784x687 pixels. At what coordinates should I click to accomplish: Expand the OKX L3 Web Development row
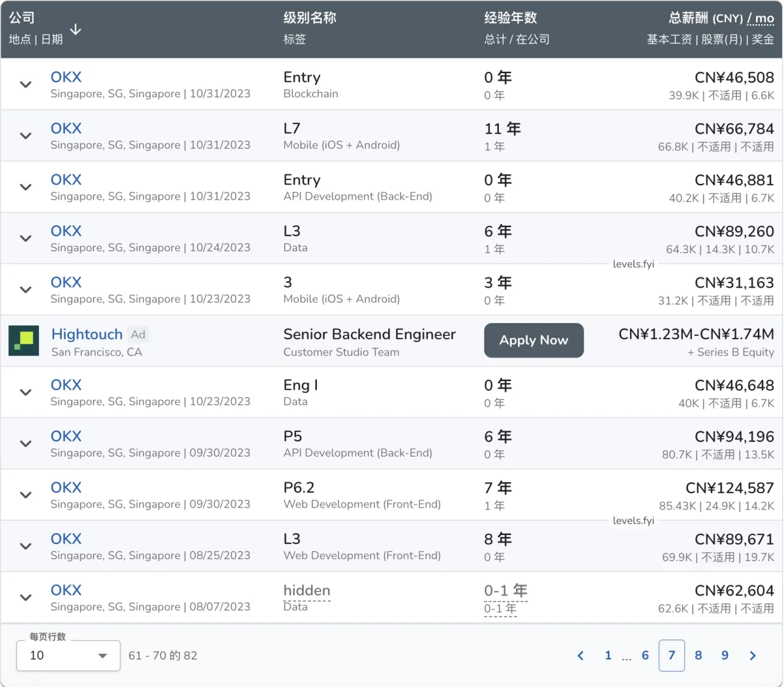click(x=25, y=546)
